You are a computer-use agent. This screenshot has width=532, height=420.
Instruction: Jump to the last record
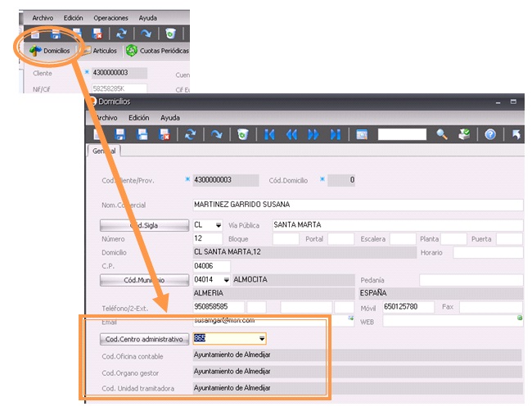(x=335, y=134)
